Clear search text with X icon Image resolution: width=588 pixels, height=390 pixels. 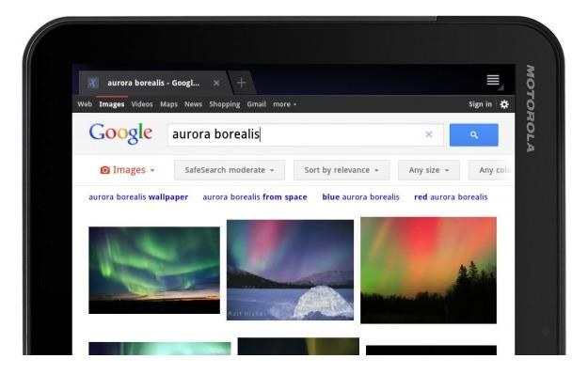click(429, 134)
